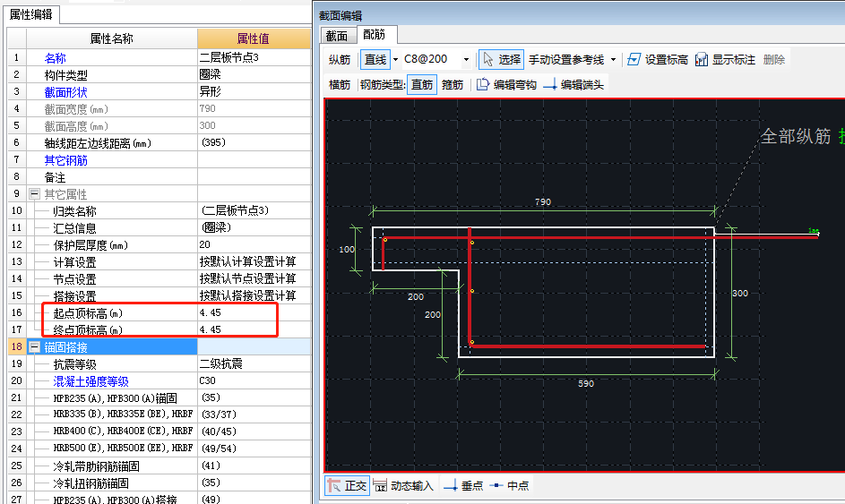Click the 归类名称 value cell
Screen dimensions: 845x504
point(254,210)
